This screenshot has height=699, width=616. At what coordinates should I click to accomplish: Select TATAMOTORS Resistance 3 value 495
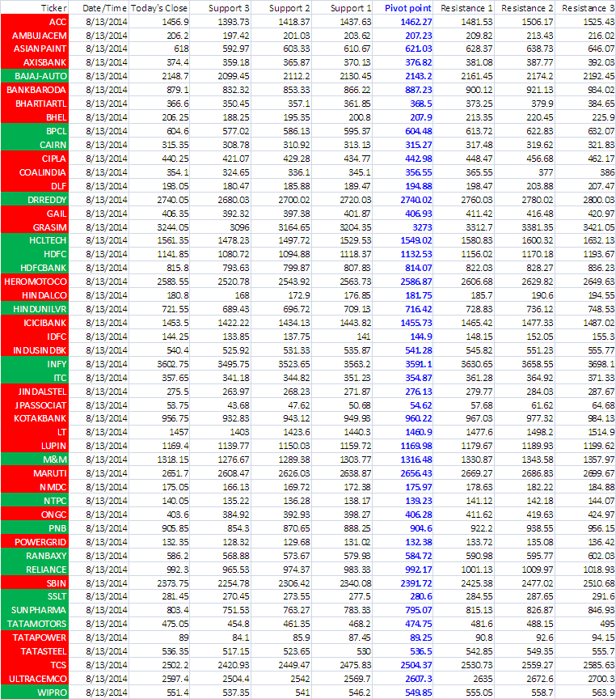click(x=606, y=624)
